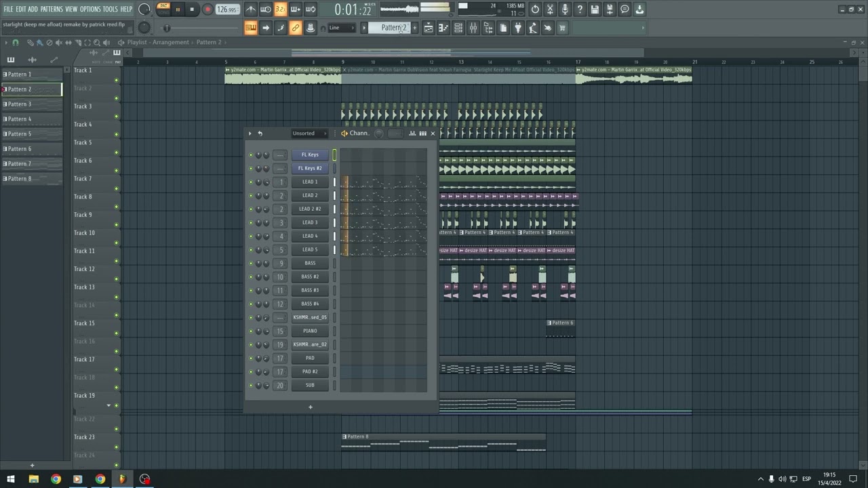The height and width of the screenshot is (488, 868).
Task: Click the previous pattern arrow
Action: click(x=364, y=28)
